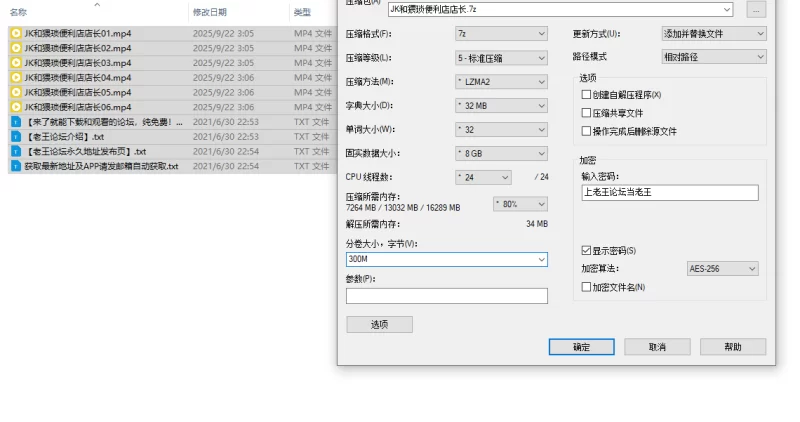Click the video icon of JK和猥琐便利店店长01.mp4

(16, 33)
